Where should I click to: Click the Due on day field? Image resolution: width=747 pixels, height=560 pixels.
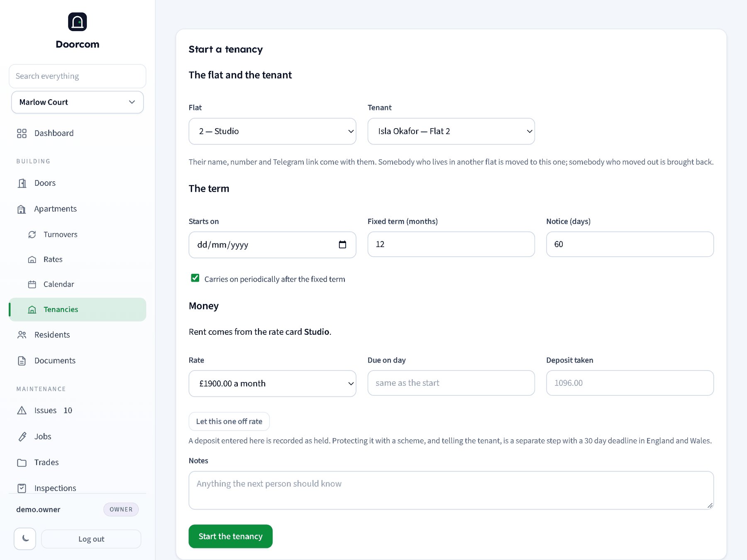click(x=451, y=383)
